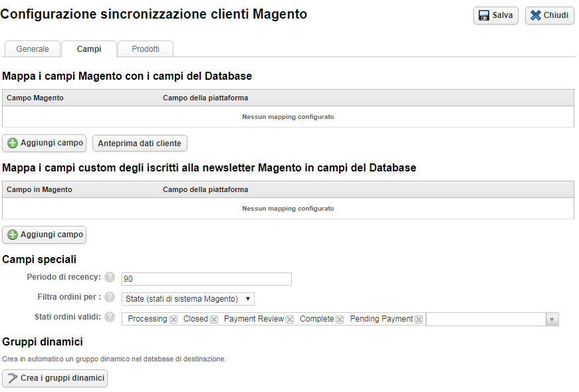Open help icon for Filtra ordini per
579x392 pixels.
click(110, 297)
